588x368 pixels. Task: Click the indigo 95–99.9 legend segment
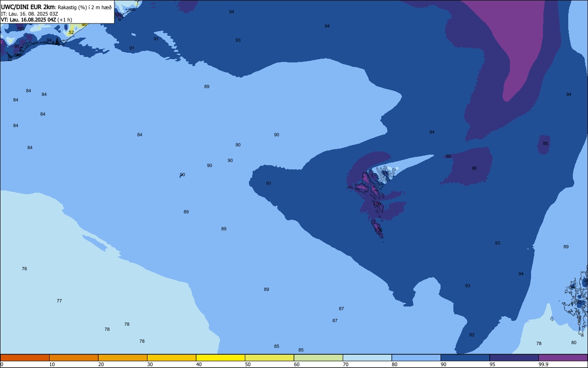click(514, 357)
